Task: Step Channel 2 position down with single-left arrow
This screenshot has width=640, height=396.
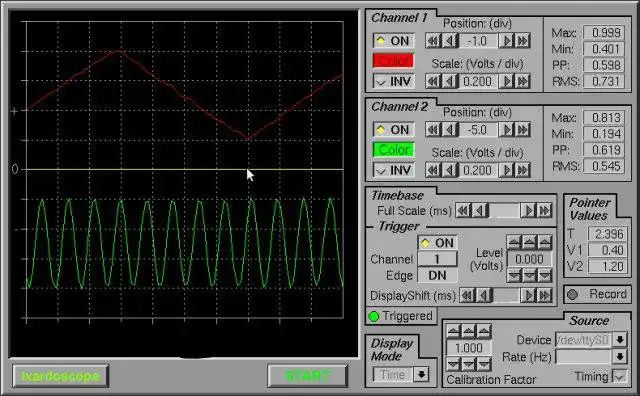Action: 450,130
